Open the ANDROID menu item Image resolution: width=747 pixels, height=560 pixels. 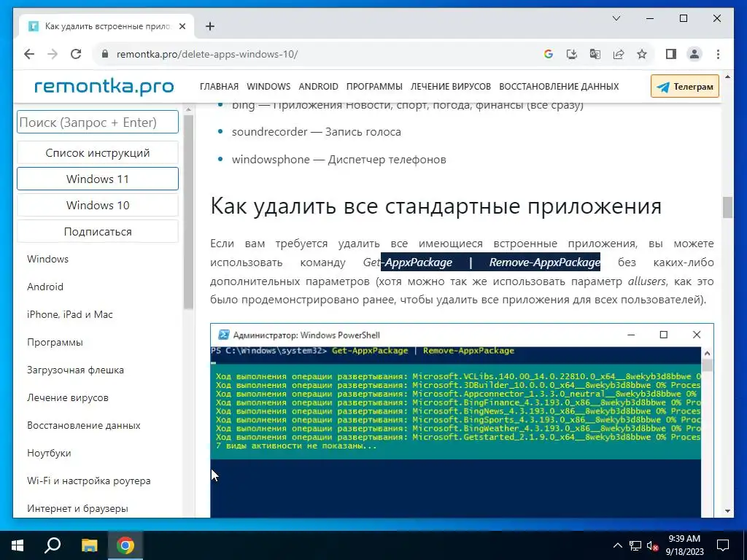[318, 87]
